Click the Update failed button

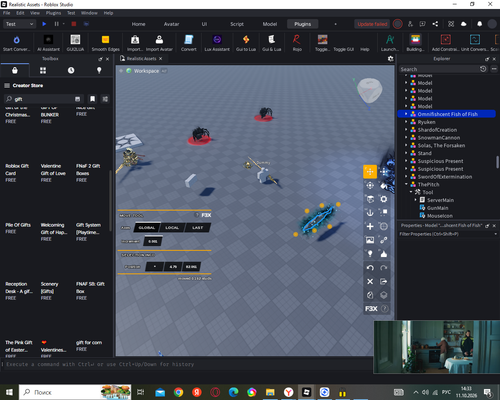372,24
